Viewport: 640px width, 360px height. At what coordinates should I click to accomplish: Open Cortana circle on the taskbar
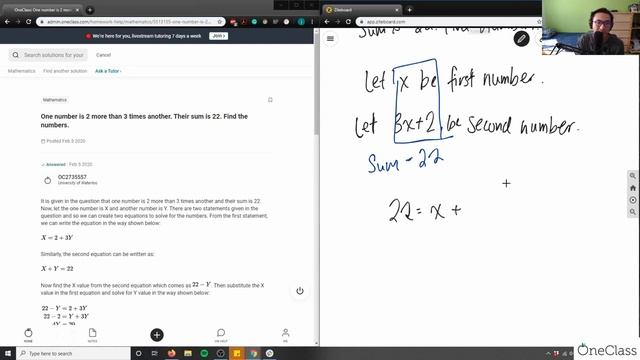(x=138, y=353)
